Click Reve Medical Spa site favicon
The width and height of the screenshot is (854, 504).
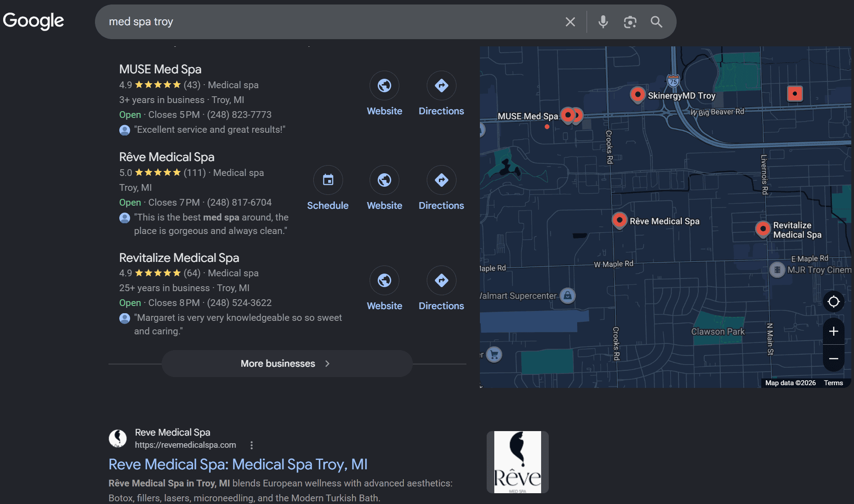pos(117,439)
